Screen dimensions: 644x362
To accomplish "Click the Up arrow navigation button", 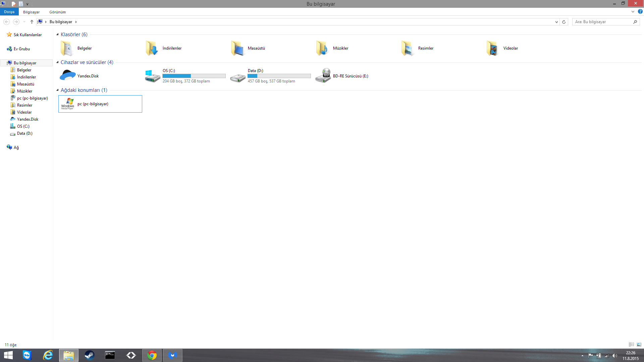I will point(32,22).
